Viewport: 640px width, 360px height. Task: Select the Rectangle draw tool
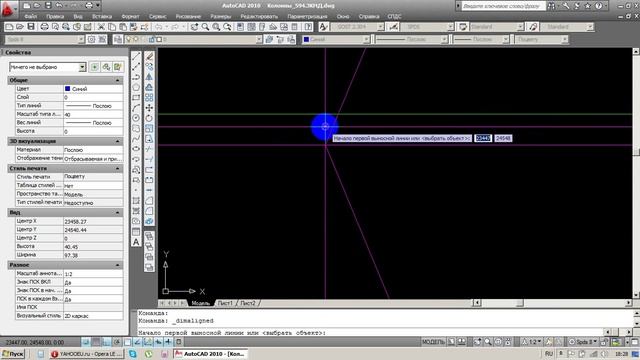136,98
